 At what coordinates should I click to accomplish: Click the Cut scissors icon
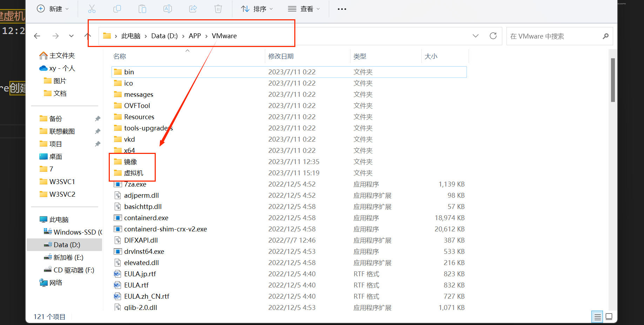point(92,9)
